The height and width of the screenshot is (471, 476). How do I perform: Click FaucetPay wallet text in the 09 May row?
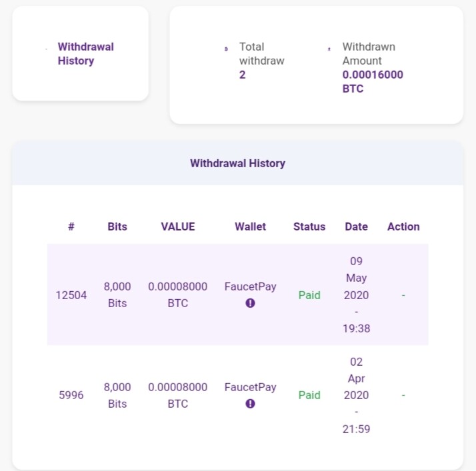pos(250,286)
